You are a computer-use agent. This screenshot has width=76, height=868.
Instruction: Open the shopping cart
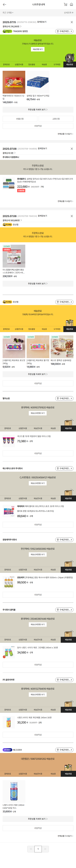pos(65,4)
